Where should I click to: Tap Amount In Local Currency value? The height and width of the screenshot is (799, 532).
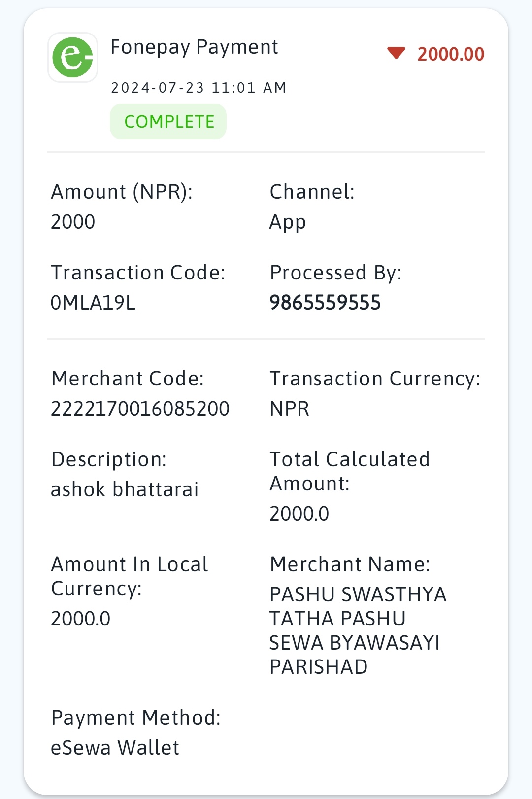(81, 619)
